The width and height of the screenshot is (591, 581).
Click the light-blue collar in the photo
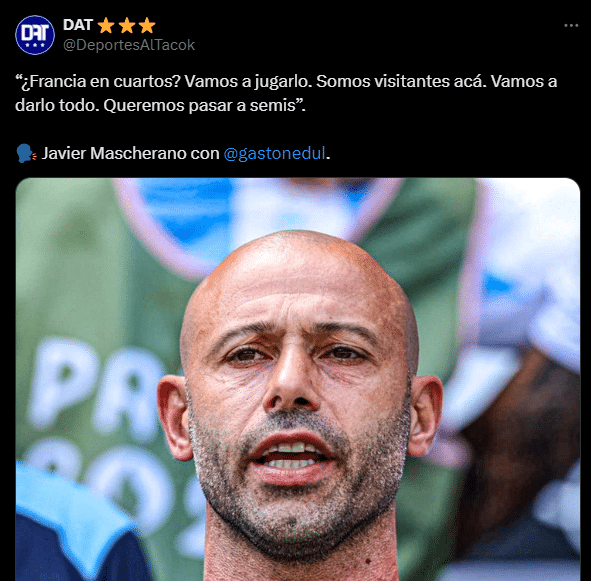(68, 501)
